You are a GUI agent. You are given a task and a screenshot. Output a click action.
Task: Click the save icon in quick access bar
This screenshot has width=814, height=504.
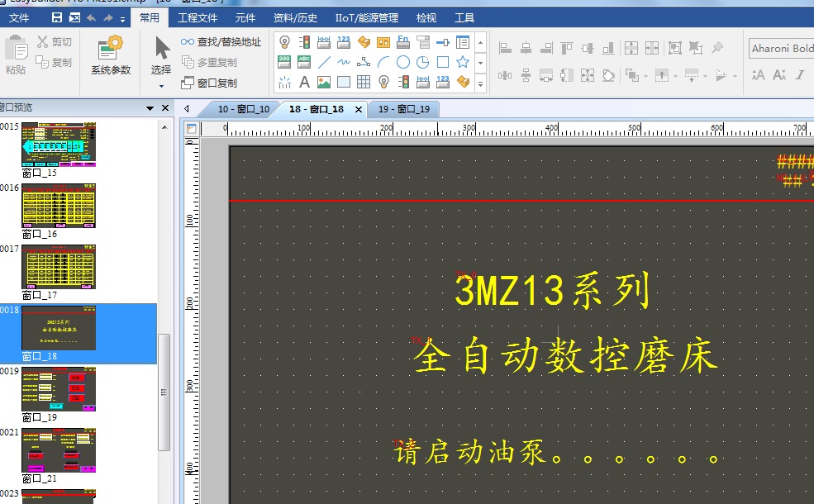57,17
